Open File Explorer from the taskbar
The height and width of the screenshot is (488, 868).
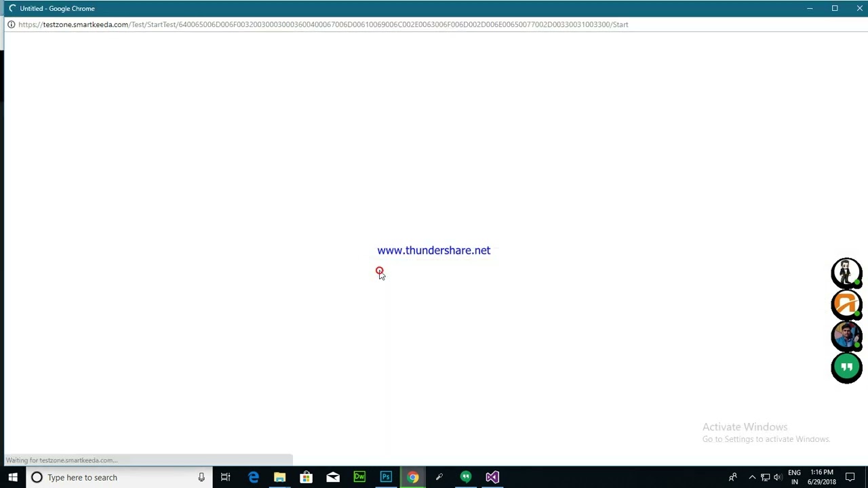click(279, 477)
